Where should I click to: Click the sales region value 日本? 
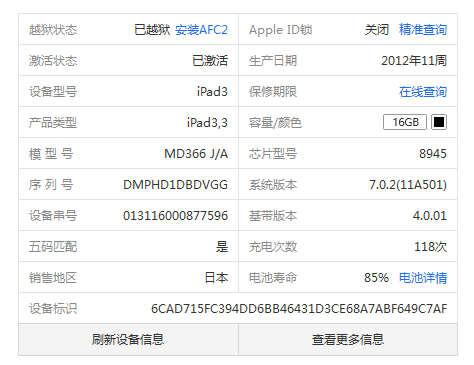point(216,278)
